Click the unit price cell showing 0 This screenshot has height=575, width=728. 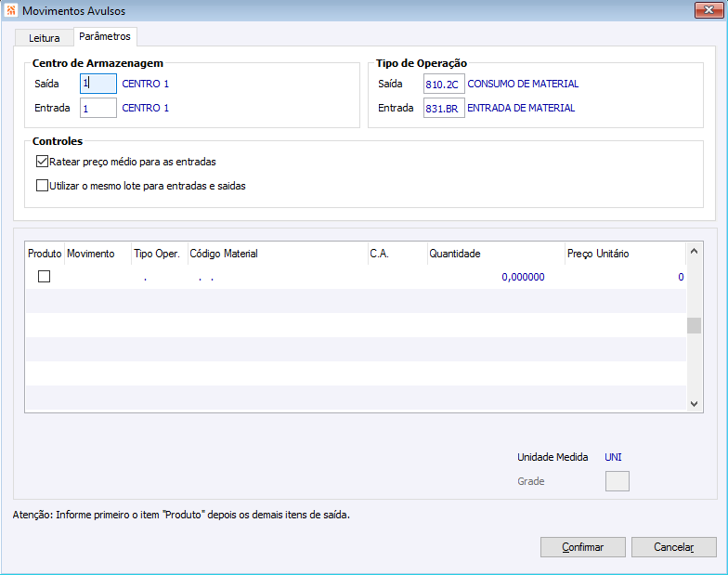(x=625, y=277)
